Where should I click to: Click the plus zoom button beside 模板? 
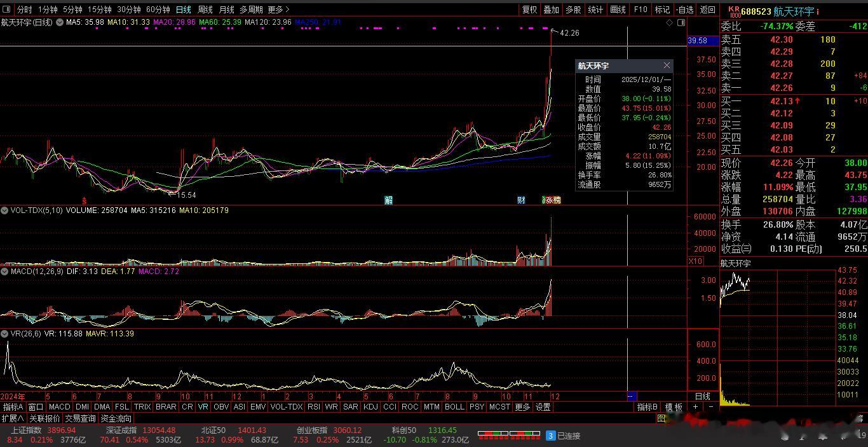(696, 407)
